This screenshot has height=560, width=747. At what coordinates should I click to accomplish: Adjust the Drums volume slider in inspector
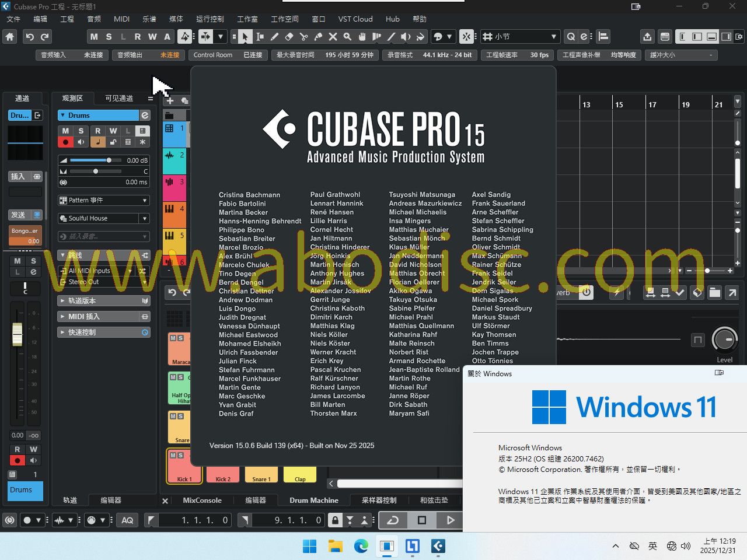tap(109, 160)
